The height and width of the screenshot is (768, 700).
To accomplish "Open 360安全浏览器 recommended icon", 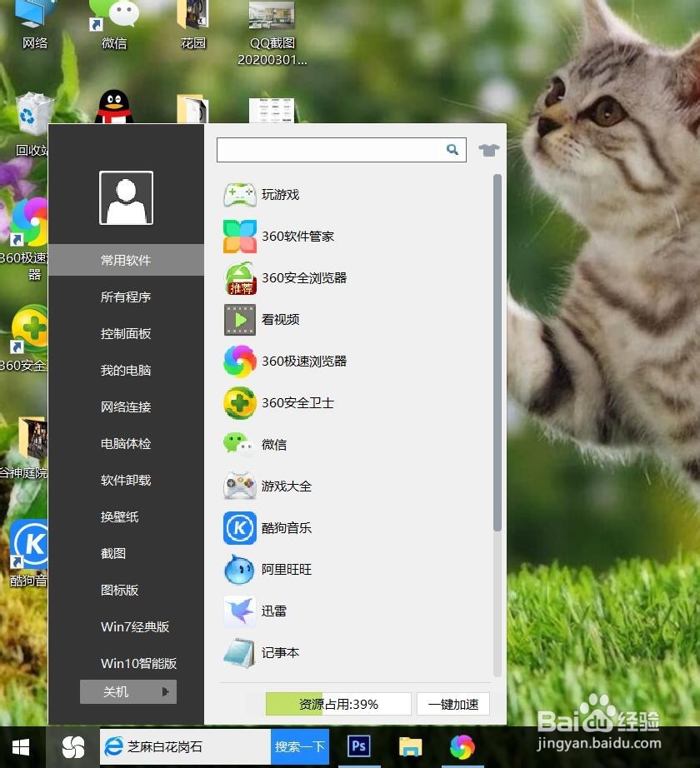I will [239, 278].
